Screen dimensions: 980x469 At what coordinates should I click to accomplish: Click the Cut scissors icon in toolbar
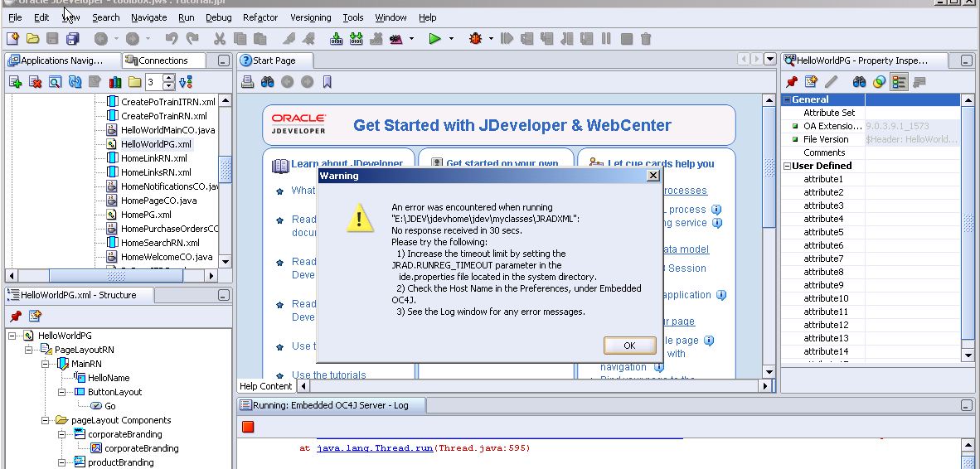[220, 38]
